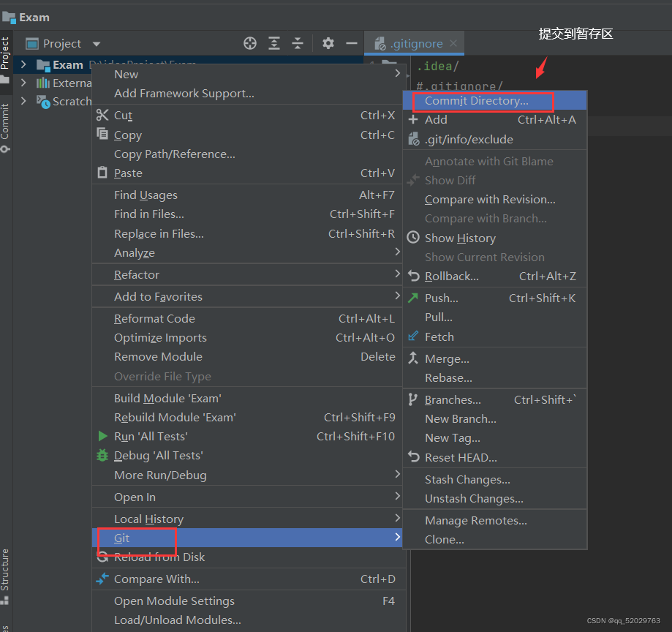The height and width of the screenshot is (632, 672).
Task: Open the Project view dropdown arrow
Action: coord(97,44)
